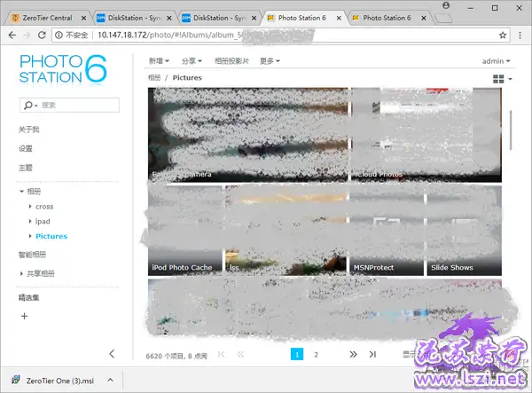Click the previous page double-arrow icon

[x=241, y=355]
